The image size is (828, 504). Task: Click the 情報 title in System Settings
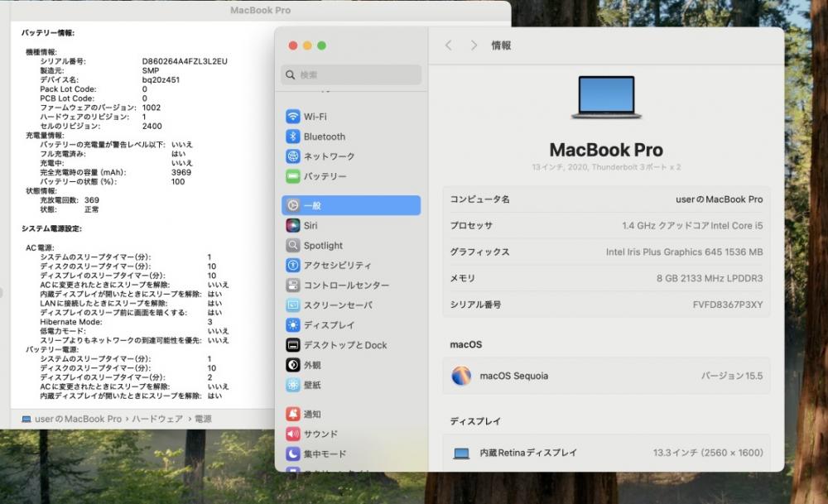(x=501, y=46)
